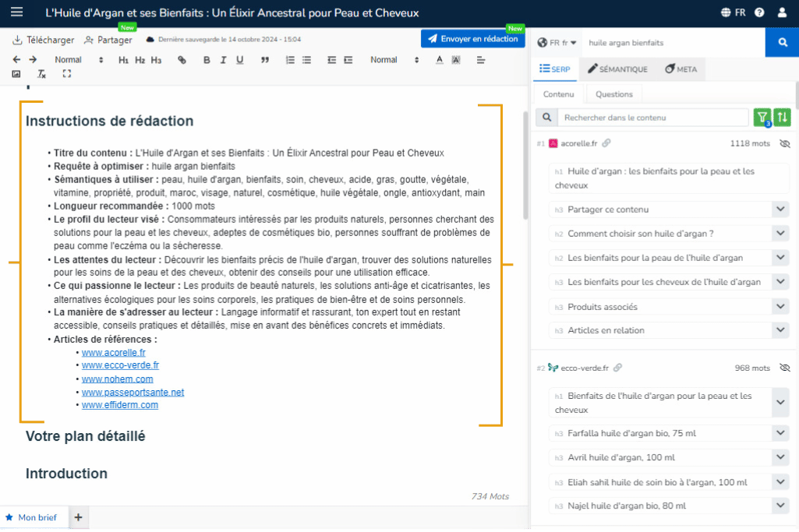Viewport: 799px width, 532px height.
Task: Apply Heading 3 format
Action: click(157, 60)
